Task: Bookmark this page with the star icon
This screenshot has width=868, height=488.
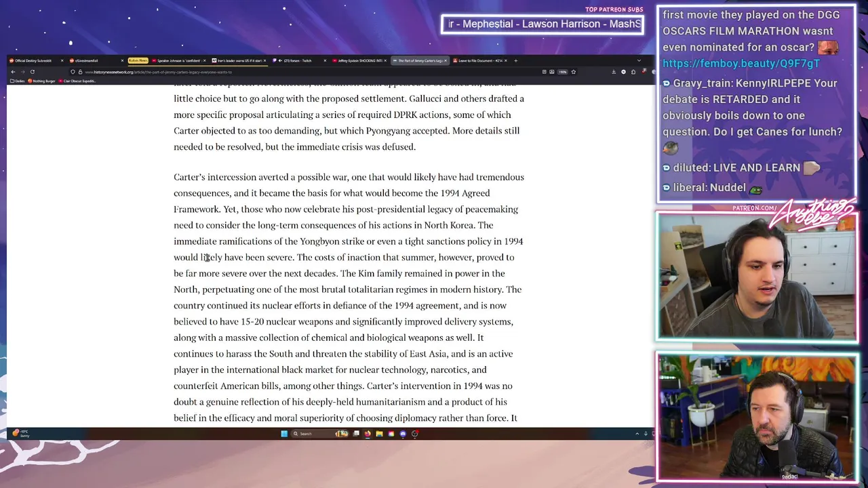Action: [574, 72]
